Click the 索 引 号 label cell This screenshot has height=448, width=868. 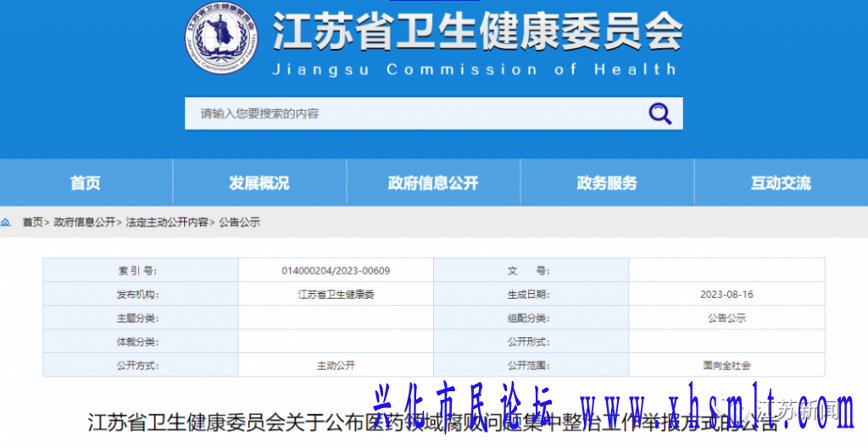click(141, 270)
